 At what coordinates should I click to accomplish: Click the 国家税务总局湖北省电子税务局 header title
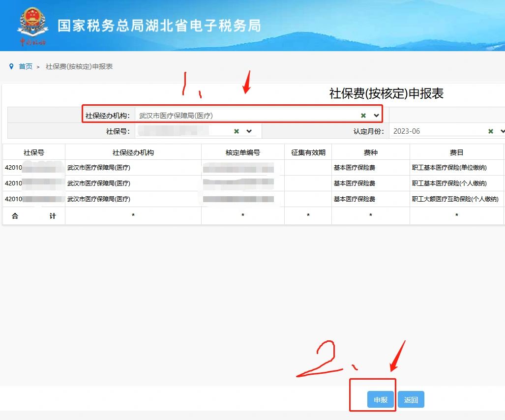pyautogui.click(x=159, y=26)
